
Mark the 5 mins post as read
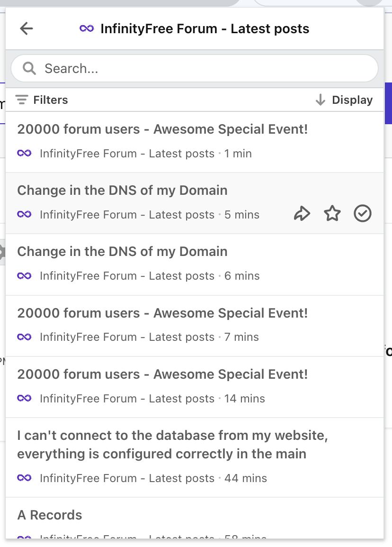(363, 214)
